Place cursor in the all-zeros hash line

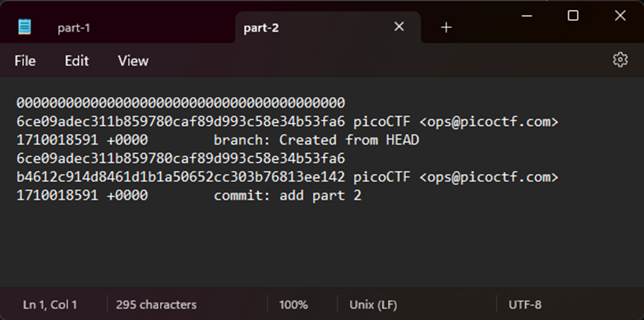[x=181, y=103]
